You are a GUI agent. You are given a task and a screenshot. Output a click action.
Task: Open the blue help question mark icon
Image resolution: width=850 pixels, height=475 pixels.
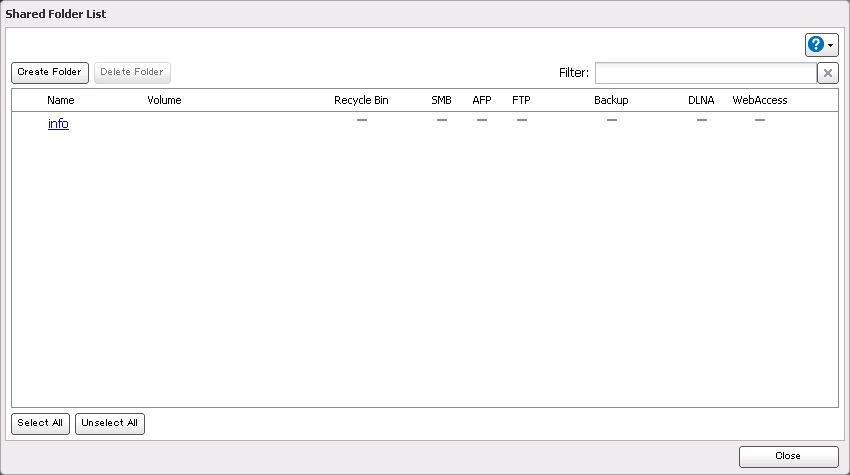click(816, 44)
